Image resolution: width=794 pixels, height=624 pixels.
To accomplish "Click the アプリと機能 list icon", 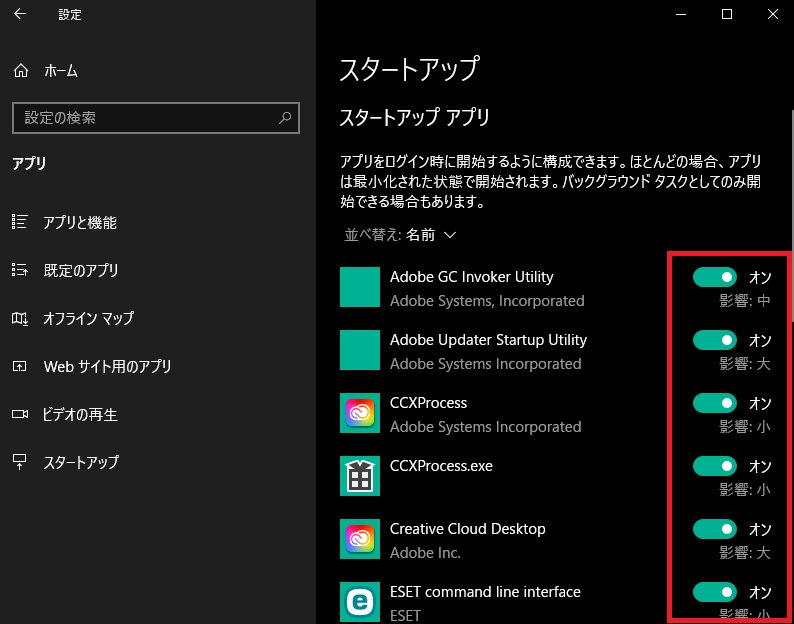I will (x=19, y=222).
